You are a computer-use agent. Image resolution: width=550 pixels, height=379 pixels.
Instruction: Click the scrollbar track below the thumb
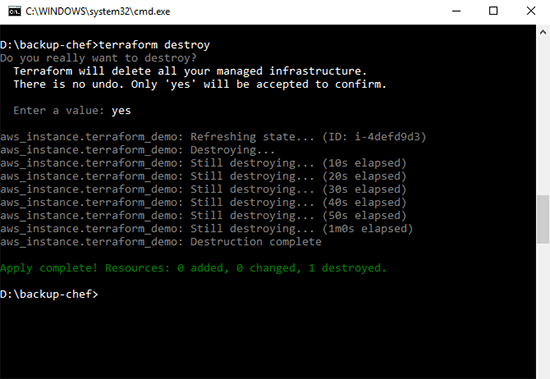pyautogui.click(x=543, y=311)
